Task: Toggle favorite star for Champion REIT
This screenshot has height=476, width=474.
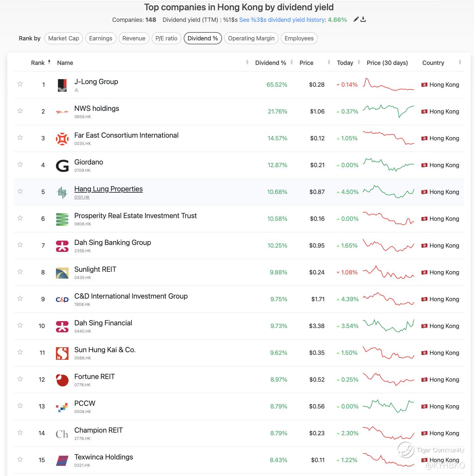Action: tap(20, 433)
